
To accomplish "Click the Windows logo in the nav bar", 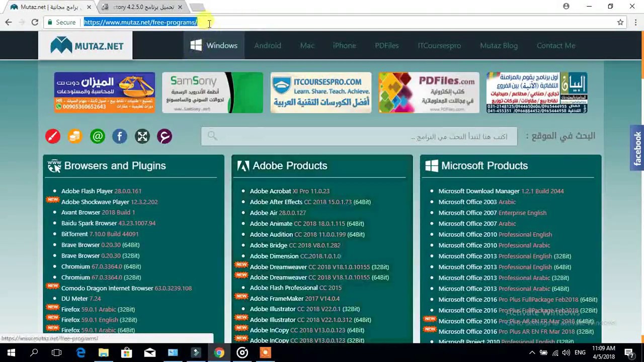I will [x=196, y=45].
